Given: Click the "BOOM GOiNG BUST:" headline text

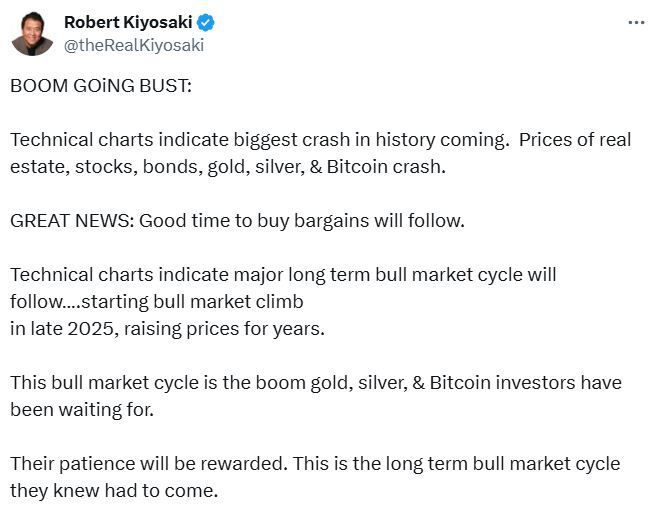Looking at the screenshot, I should pos(100,85).
